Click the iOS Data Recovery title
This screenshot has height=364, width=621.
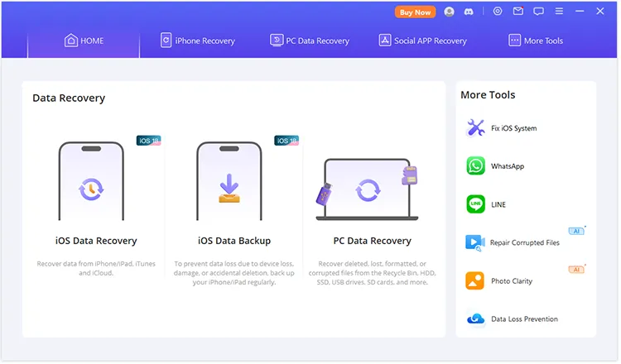(96, 241)
